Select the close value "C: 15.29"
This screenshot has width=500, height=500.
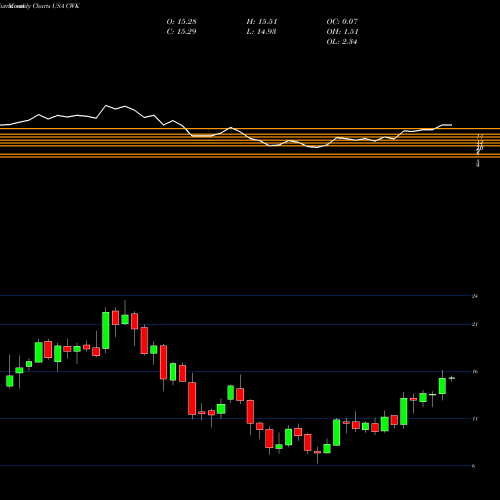[x=181, y=32]
